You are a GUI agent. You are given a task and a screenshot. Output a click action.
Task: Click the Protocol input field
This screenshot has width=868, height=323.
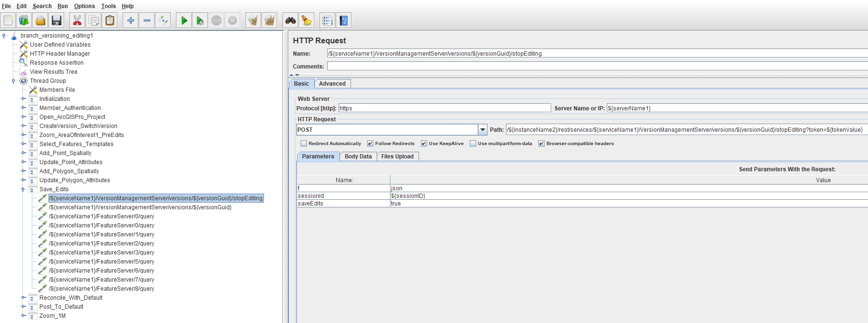pyautogui.click(x=445, y=108)
